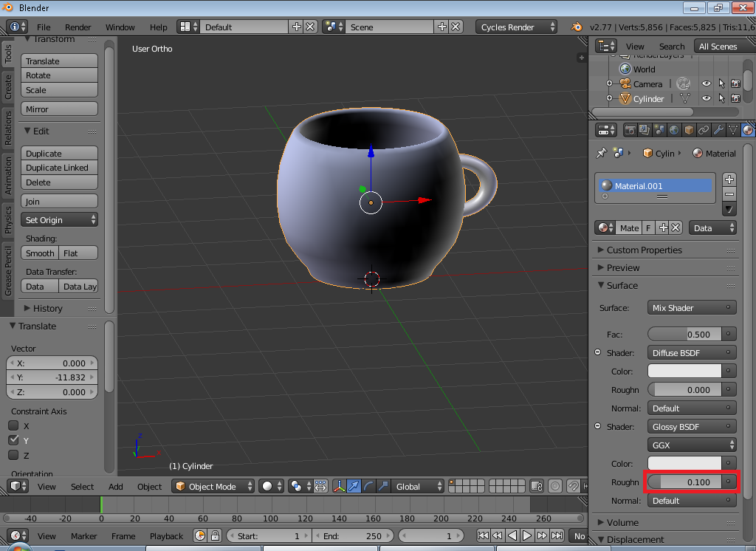Click the lock icon in timeline header
756x551 pixels.
pos(215,535)
